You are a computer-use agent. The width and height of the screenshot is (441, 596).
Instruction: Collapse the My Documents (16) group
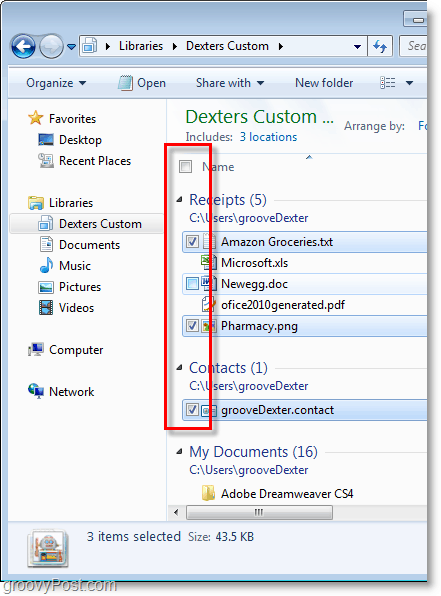(179, 452)
